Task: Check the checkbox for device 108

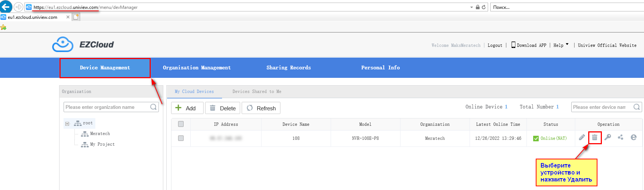Action: 181,138
